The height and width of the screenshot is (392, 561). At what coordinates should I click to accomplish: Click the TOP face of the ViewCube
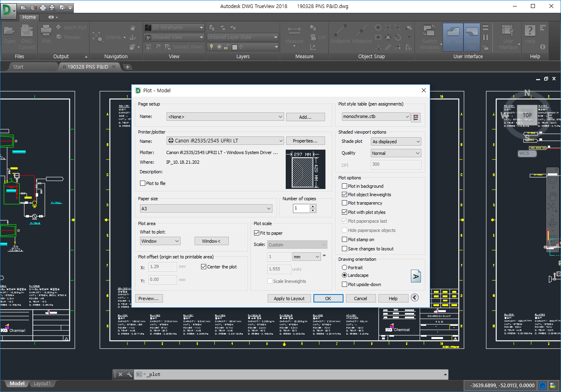pyautogui.click(x=527, y=115)
